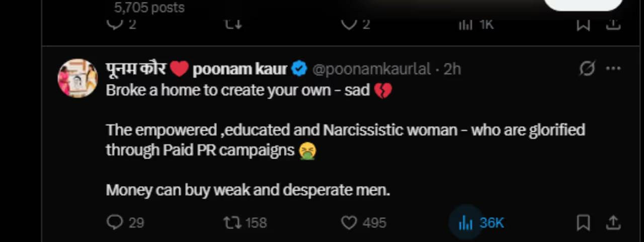The height and width of the screenshot is (242, 644).
Task: Repost the upper post above poonam kaur's
Action: pos(233,24)
